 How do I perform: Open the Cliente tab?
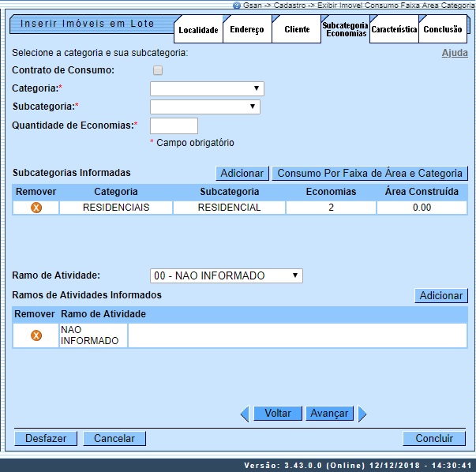coord(297,29)
